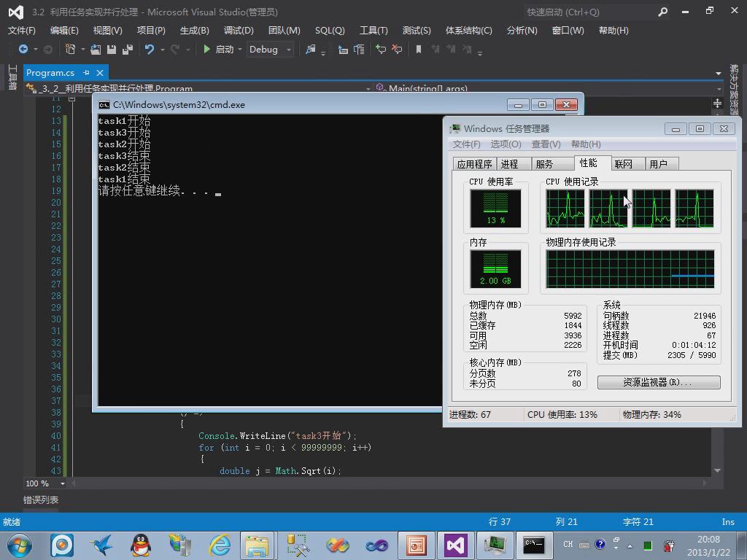The width and height of the screenshot is (747, 560).
Task: Click the split editor handle above scrollbar
Action: [x=718, y=103]
